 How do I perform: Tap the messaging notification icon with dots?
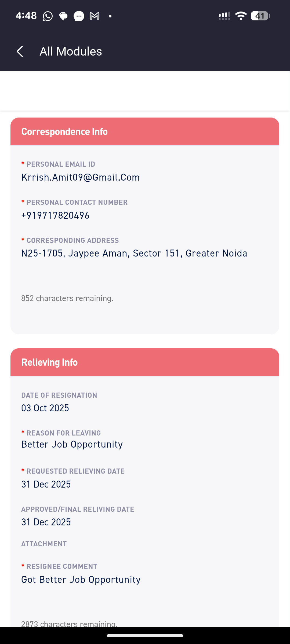[x=79, y=16]
